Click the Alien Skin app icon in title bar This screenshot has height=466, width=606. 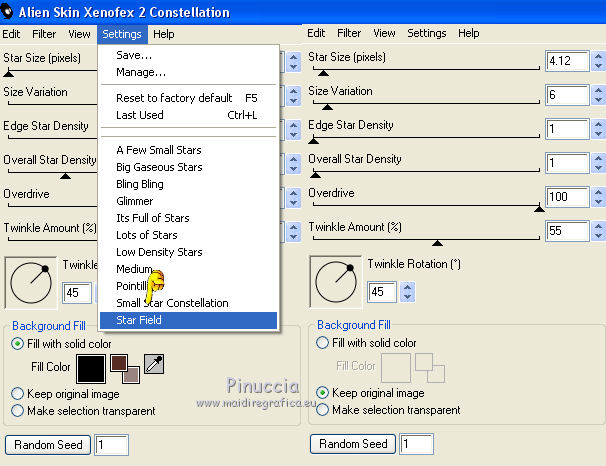coord(6,12)
